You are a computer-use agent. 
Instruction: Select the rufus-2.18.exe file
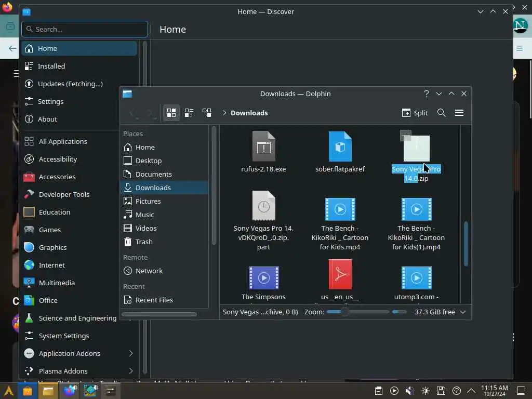[263, 152]
